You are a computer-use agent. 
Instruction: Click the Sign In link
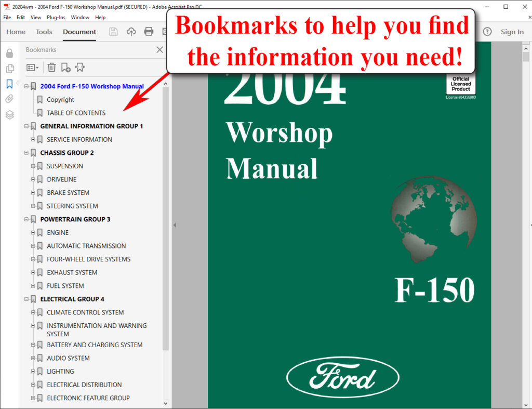coord(512,32)
